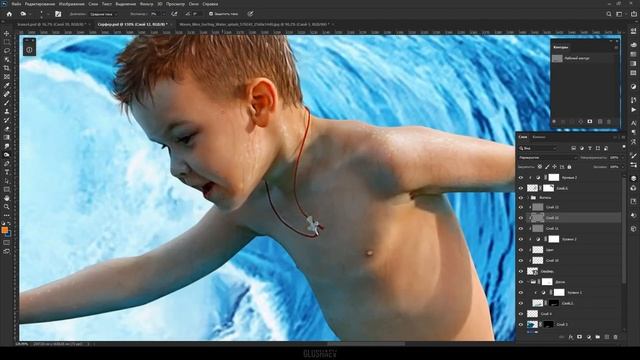Viewport: 640px width, 360px height.
Task: Select the Lasso tool
Action: (7, 51)
